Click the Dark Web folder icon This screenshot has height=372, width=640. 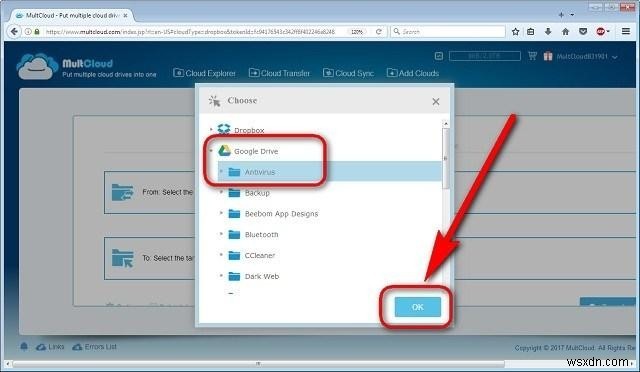click(234, 276)
